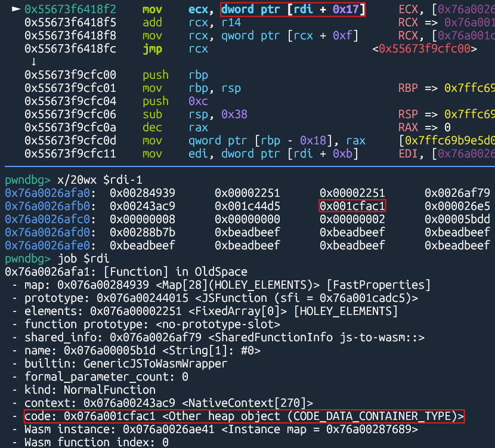Image resolution: width=495 pixels, height=448 pixels.
Task: Click the builtin: GenericJSToWasmWrapper line
Action: pyautogui.click(x=126, y=364)
